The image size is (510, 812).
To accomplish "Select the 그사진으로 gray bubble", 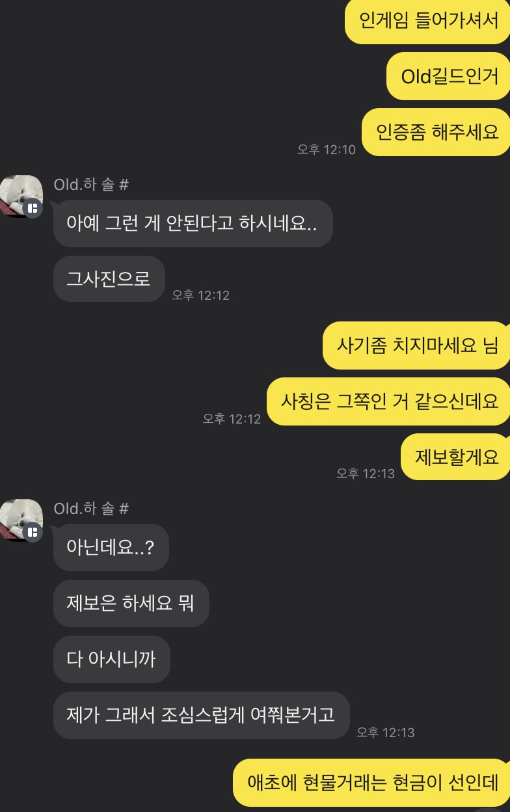I will (109, 278).
